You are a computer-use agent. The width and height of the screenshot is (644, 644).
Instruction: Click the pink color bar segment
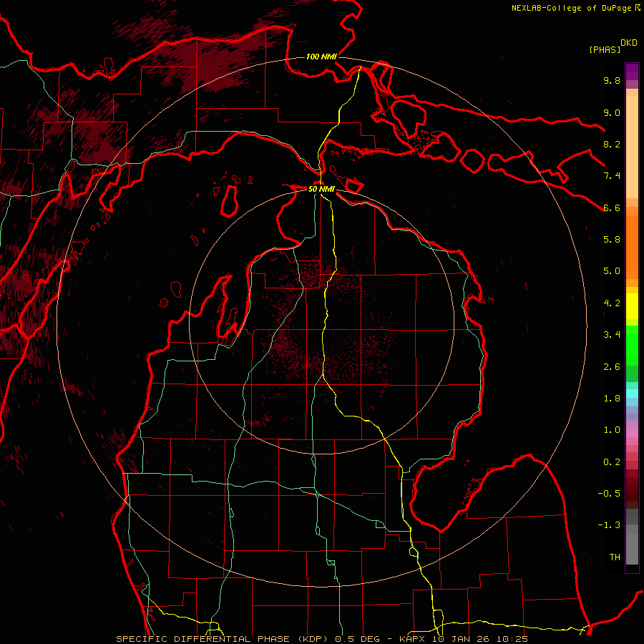point(632,434)
